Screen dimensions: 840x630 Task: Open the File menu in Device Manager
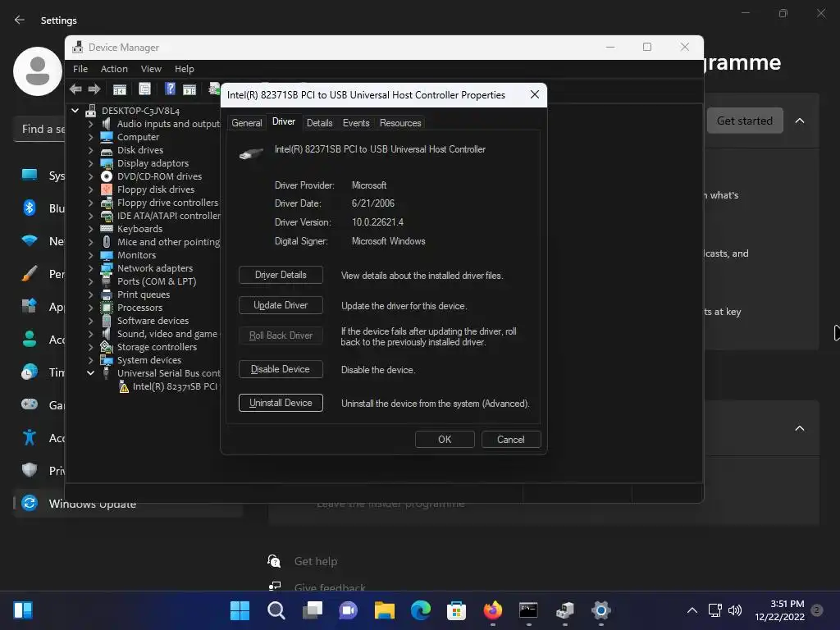coord(80,69)
